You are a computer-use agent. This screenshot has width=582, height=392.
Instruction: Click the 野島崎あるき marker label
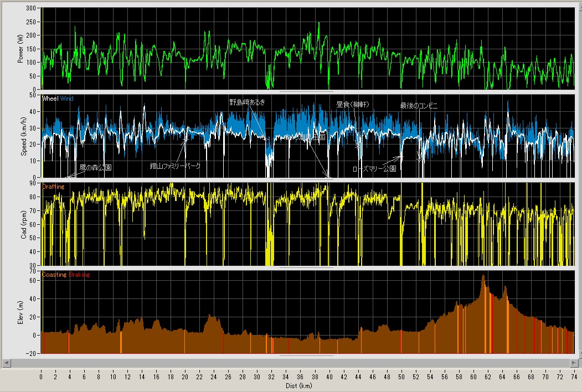tap(248, 102)
